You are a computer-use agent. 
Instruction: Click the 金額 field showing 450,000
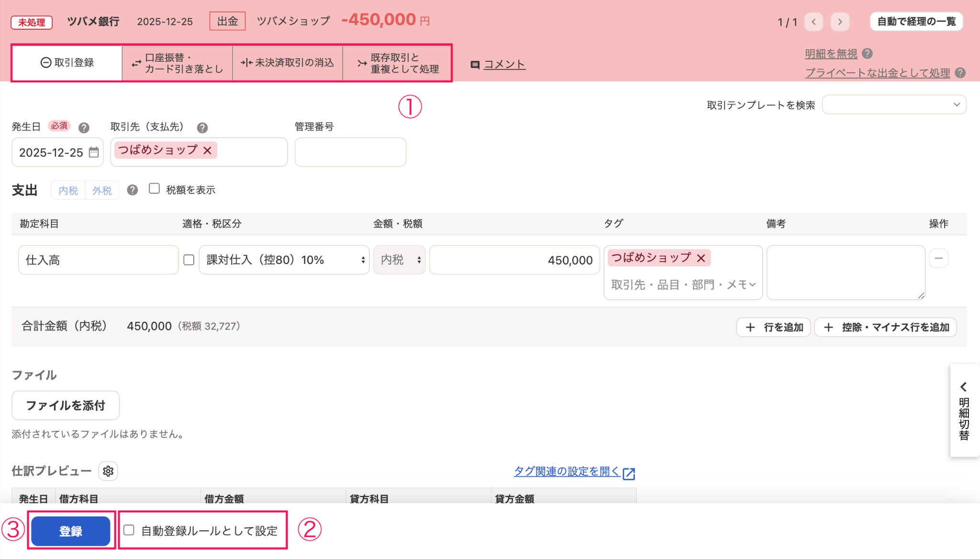514,260
